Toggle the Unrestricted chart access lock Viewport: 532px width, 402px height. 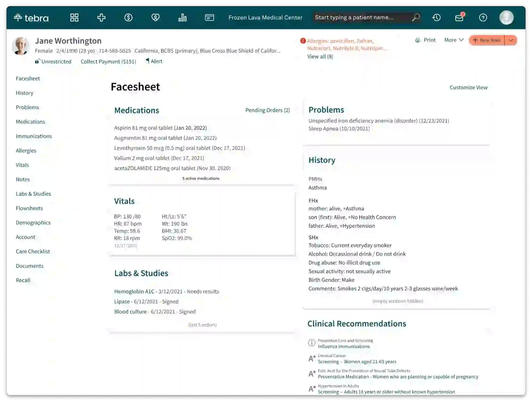coord(53,61)
